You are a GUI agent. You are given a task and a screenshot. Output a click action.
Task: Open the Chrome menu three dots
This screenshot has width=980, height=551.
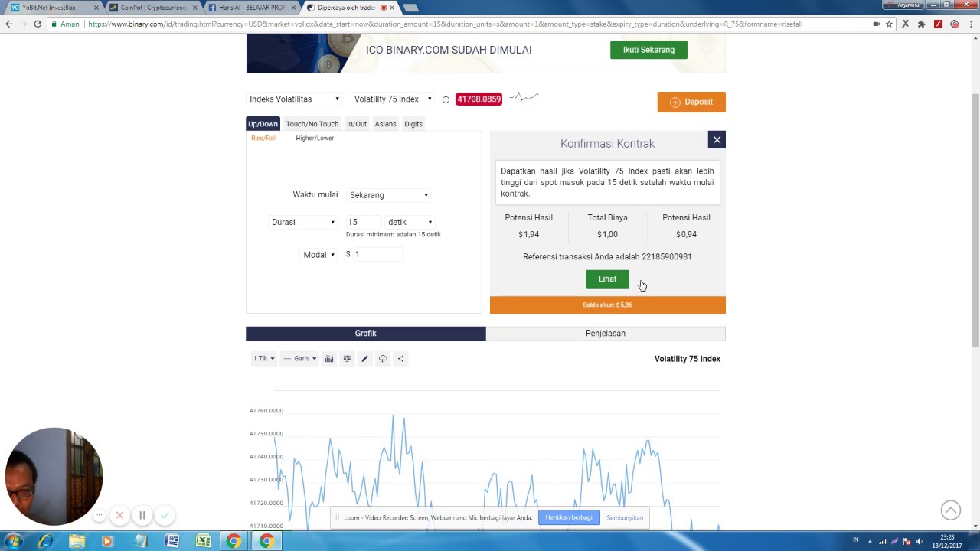[971, 24]
